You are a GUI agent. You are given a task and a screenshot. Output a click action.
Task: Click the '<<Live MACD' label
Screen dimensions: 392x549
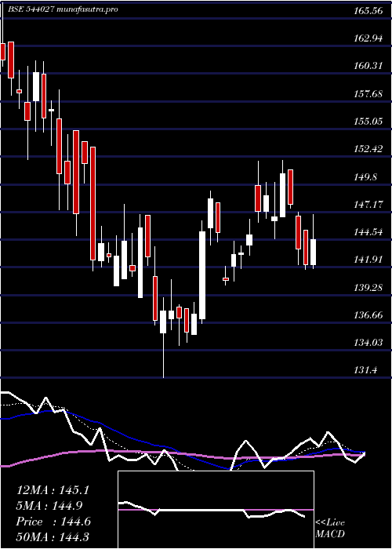pos(330,529)
